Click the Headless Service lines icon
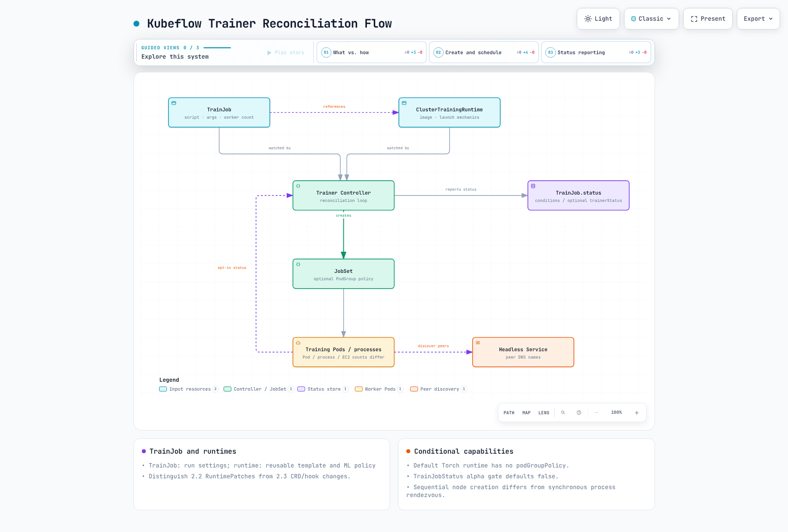The image size is (788, 532). pos(478,343)
